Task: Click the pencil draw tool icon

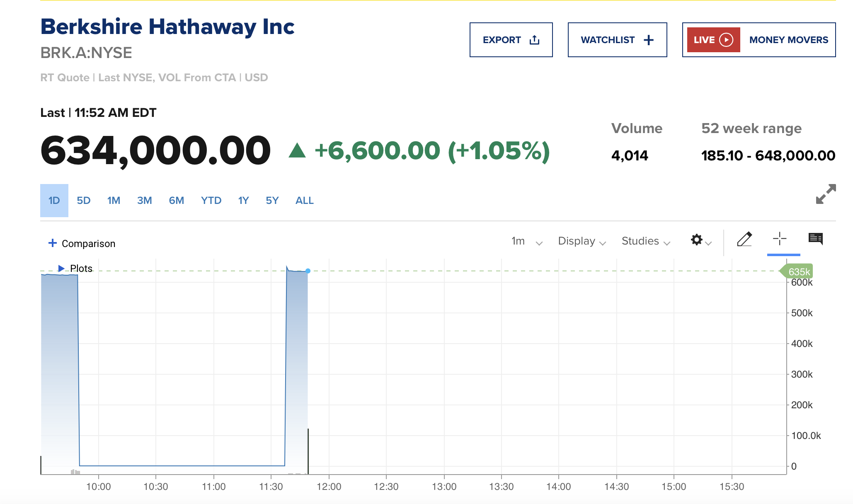Action: tap(744, 239)
